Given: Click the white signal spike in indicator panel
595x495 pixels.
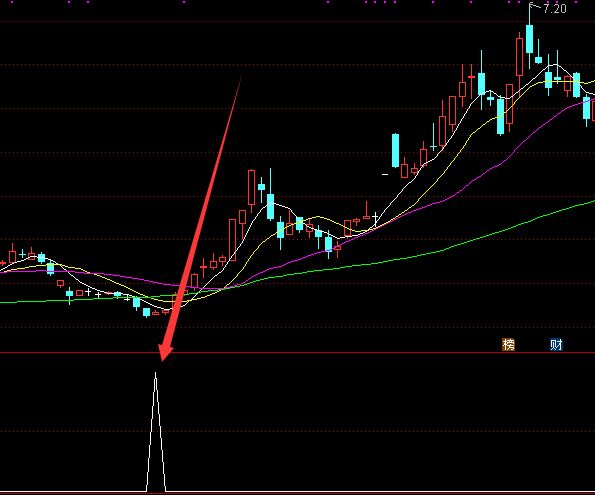Looking at the screenshot, I should pyautogui.click(x=156, y=432).
